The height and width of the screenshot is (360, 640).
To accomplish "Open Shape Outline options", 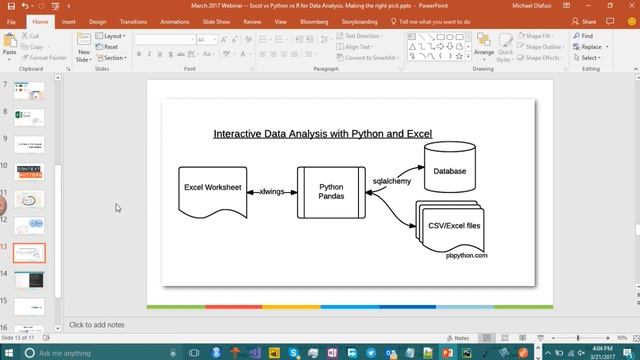I will coord(541,47).
